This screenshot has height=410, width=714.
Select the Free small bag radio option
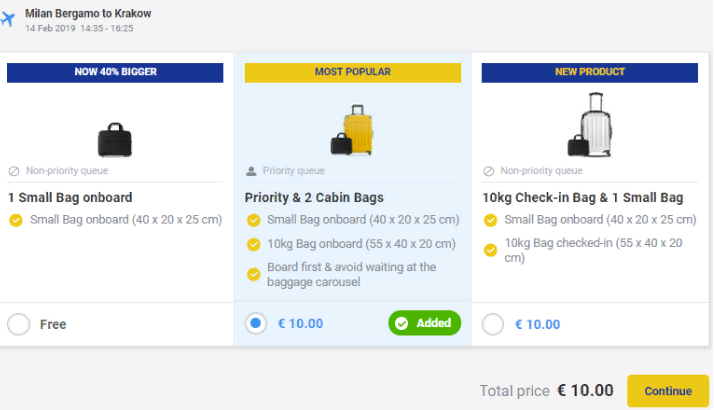click(18, 324)
